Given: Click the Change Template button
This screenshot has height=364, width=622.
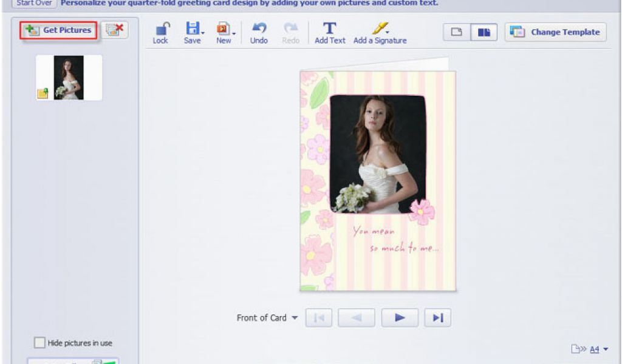Looking at the screenshot, I should 555,32.
